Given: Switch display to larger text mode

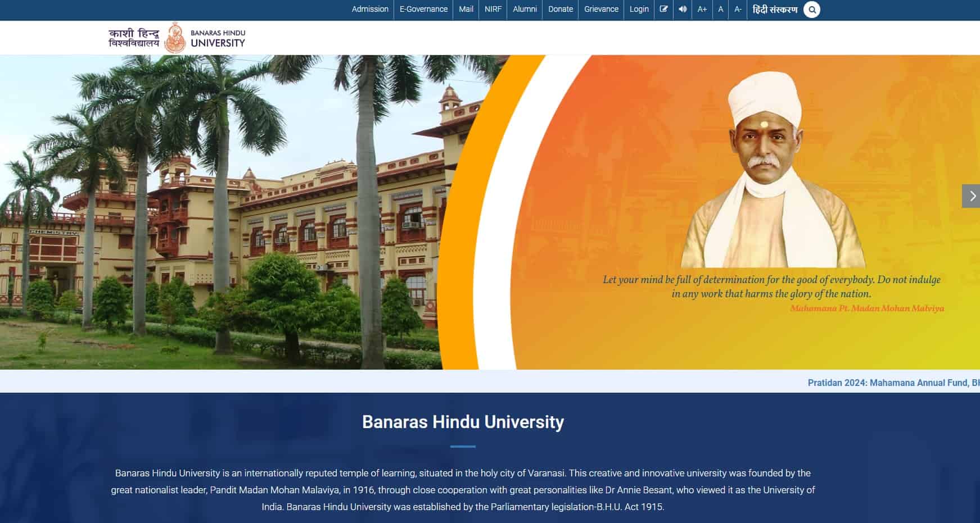Looking at the screenshot, I should (x=702, y=10).
